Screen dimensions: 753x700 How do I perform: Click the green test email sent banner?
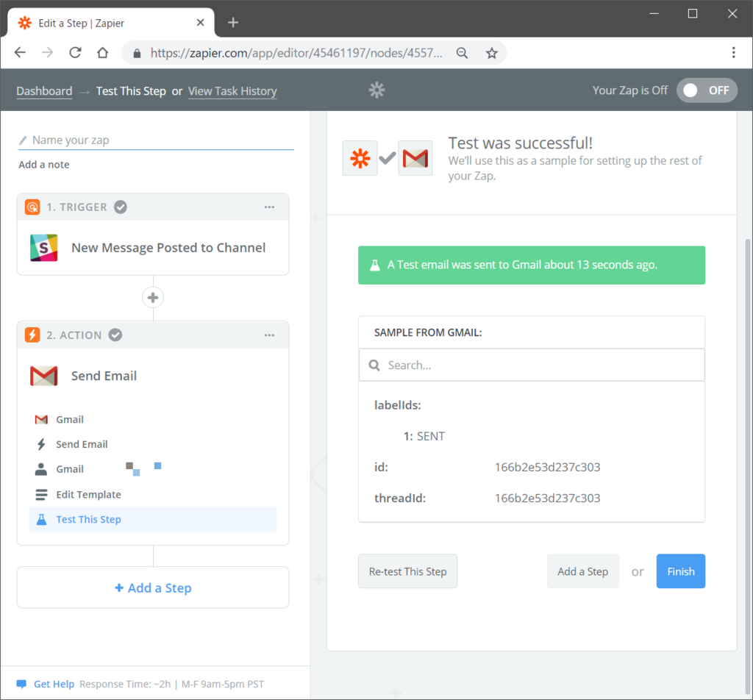532,265
